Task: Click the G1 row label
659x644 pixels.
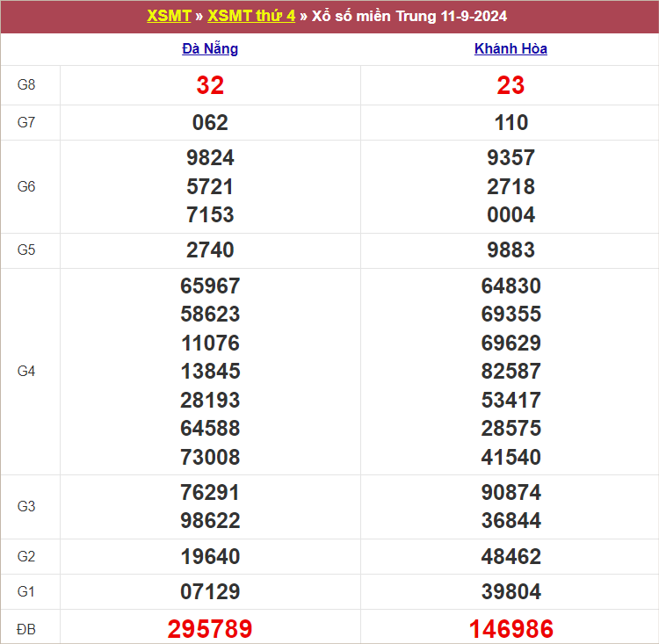Action: click(26, 591)
